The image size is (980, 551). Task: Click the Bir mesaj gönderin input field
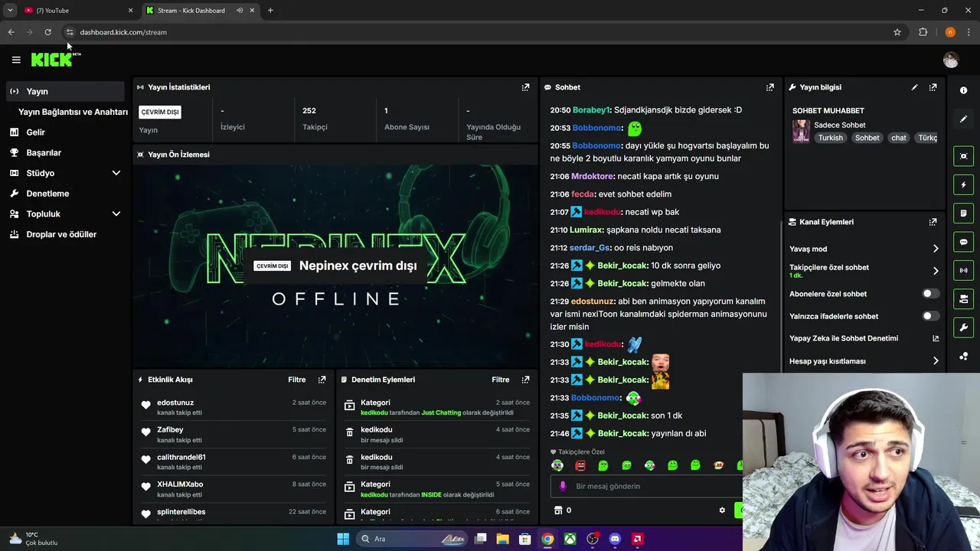coord(645,486)
